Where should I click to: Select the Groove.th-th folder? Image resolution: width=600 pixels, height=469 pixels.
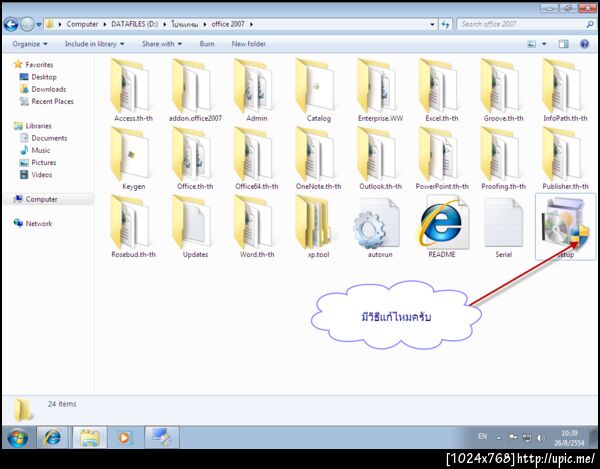(x=504, y=91)
